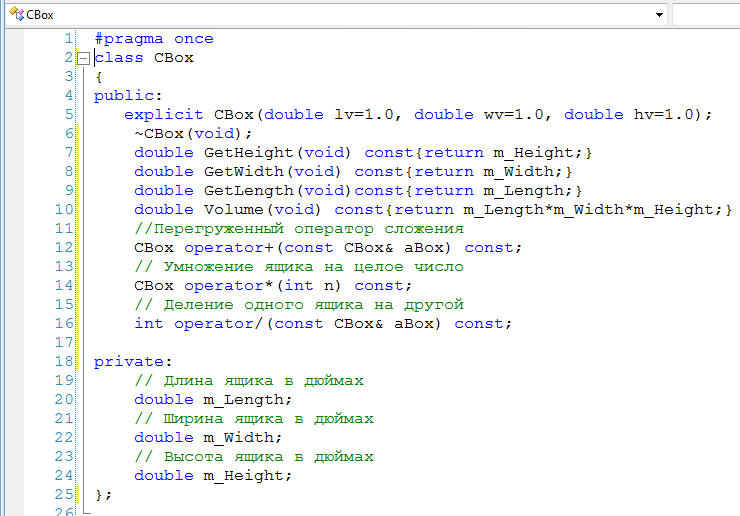Click the 'Volume' function name
740x516 pixels.
(x=234, y=210)
